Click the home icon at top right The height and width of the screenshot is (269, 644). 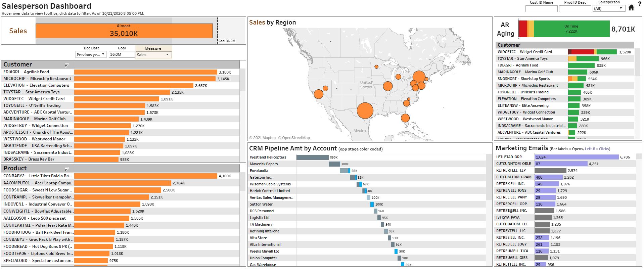631,8
